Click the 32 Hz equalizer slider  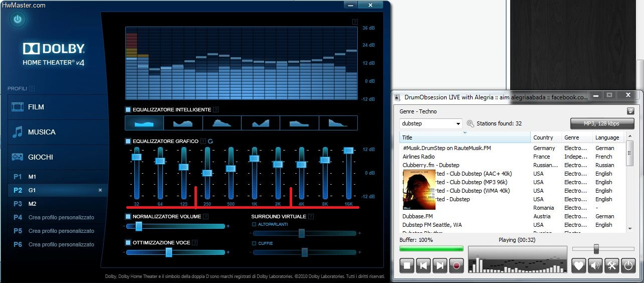(x=136, y=157)
